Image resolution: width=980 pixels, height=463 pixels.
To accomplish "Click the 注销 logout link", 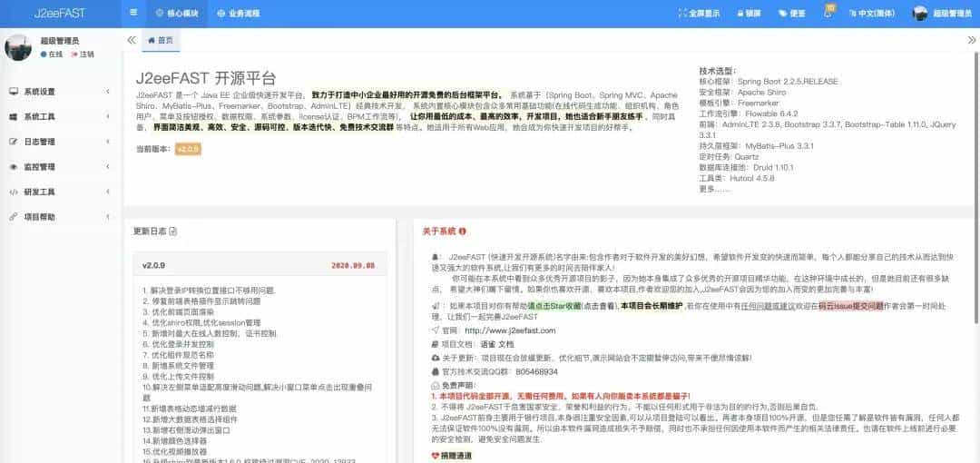I will tap(83, 54).
